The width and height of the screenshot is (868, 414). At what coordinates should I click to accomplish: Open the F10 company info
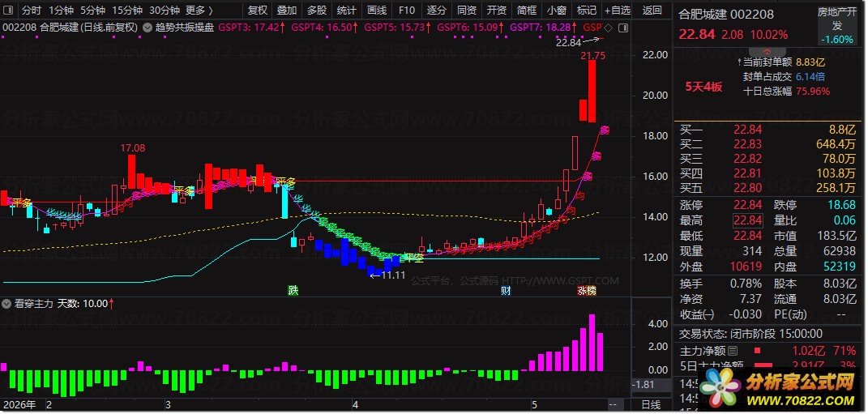406,10
